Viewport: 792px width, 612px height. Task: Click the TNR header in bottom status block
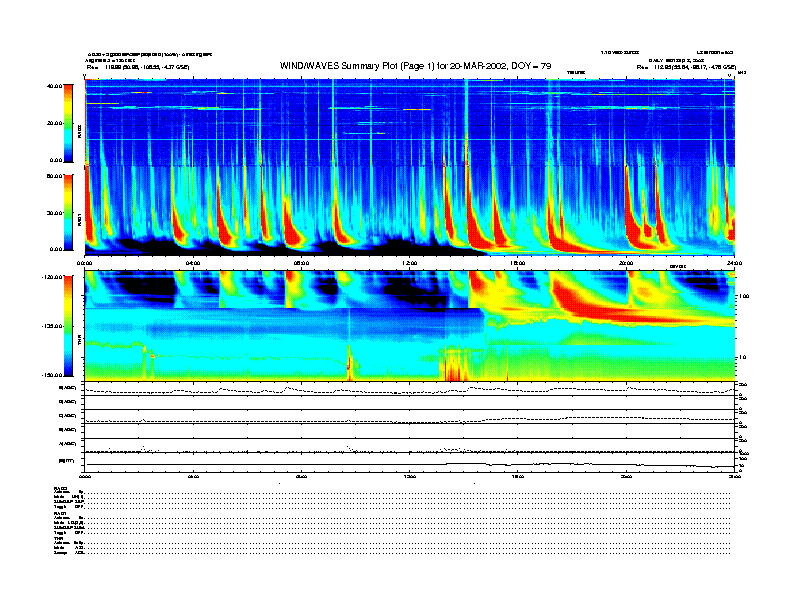58,539
